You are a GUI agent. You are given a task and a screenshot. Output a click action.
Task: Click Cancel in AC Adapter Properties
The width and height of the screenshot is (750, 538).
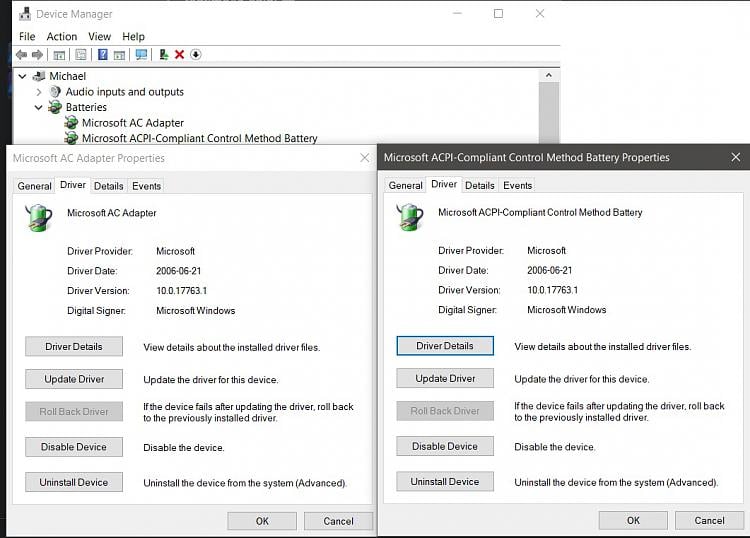coord(338,521)
